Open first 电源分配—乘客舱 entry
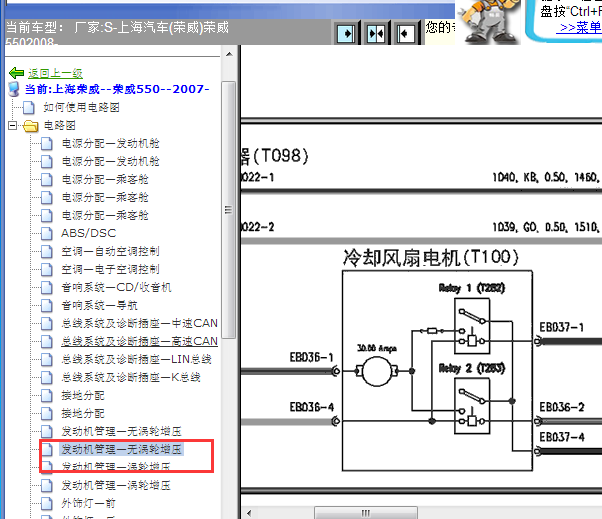This screenshot has height=519, width=602. 105,180
